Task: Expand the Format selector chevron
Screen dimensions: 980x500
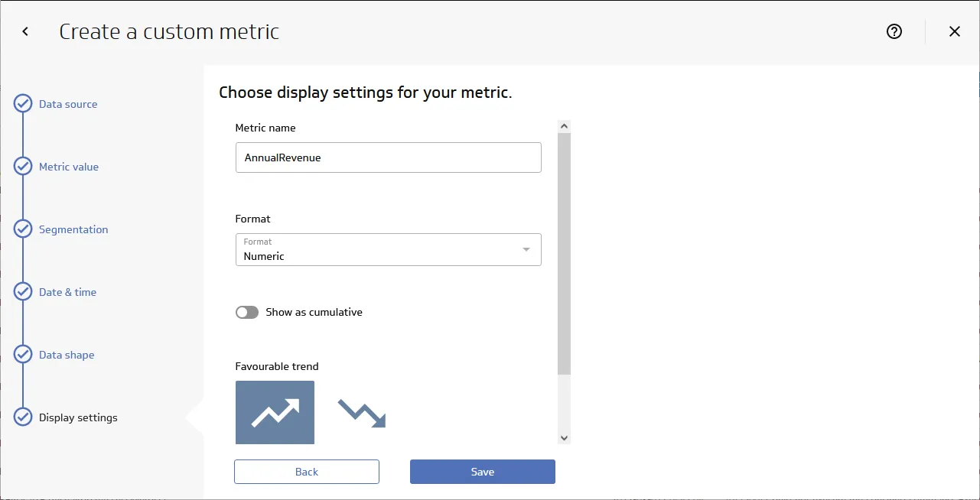Action: 526,249
